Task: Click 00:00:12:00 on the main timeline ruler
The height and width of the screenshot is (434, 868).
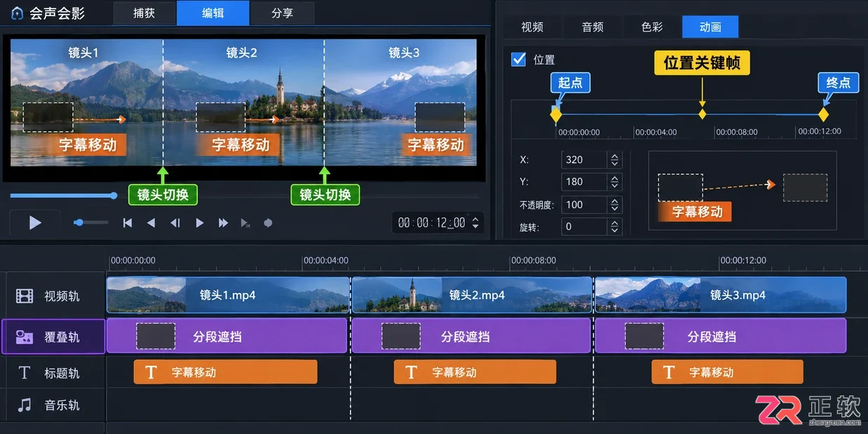Action: [744, 260]
